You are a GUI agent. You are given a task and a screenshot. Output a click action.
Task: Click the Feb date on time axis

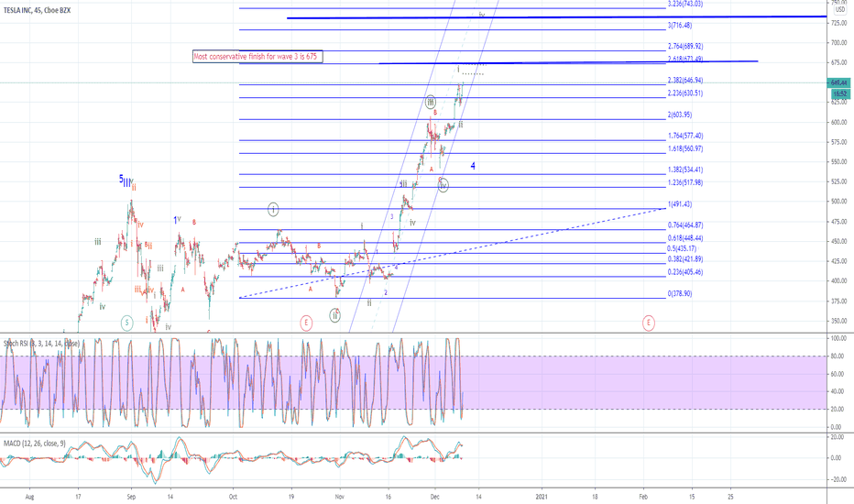click(x=643, y=497)
